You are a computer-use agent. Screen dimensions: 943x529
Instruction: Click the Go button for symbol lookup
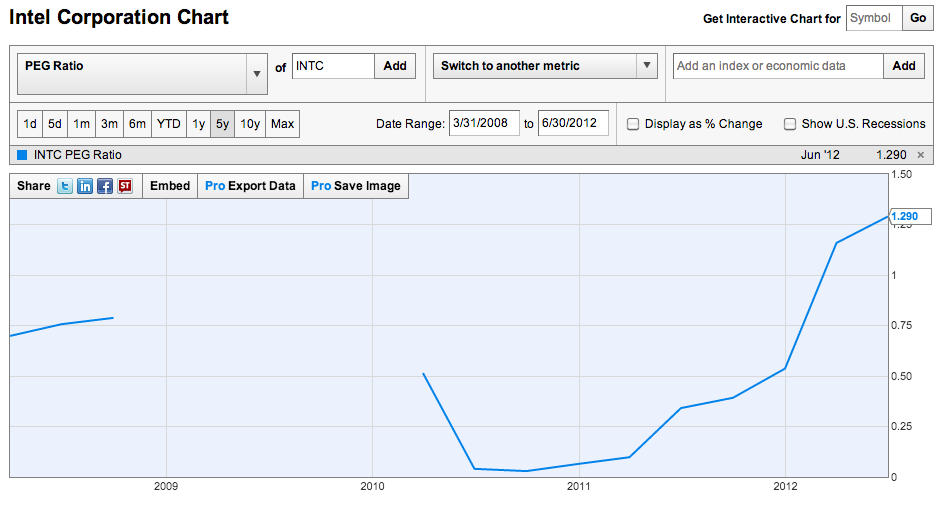point(918,18)
